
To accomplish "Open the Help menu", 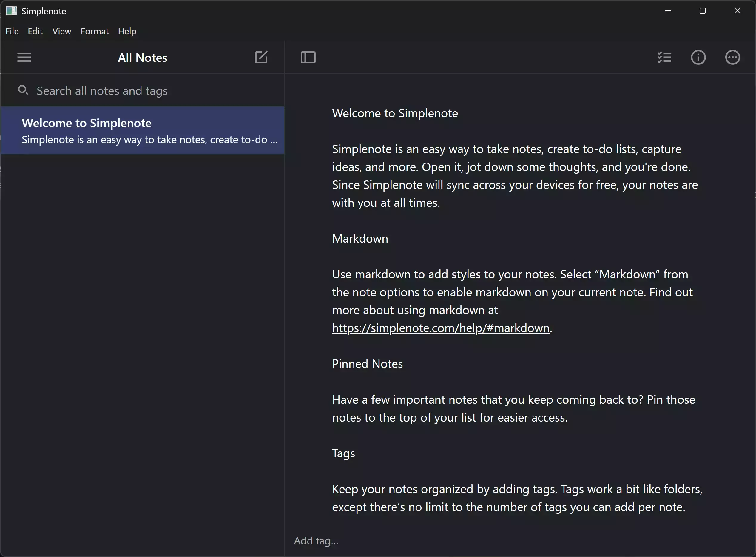I will pyautogui.click(x=127, y=31).
